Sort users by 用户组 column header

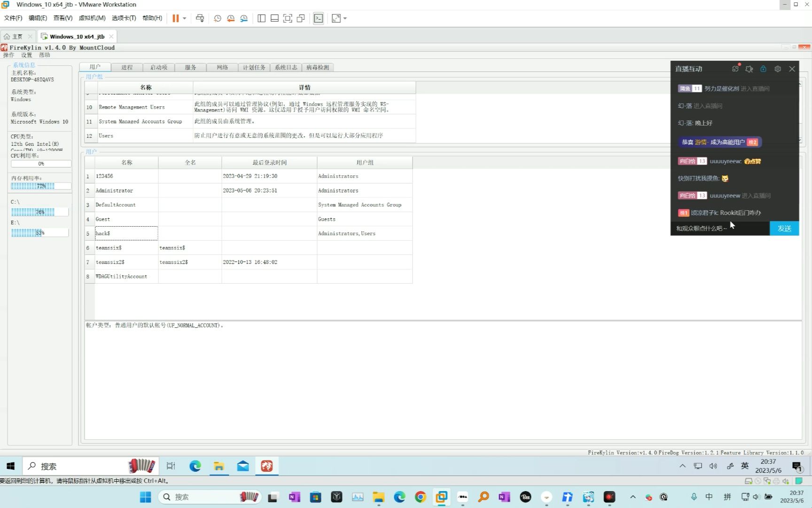(x=365, y=162)
